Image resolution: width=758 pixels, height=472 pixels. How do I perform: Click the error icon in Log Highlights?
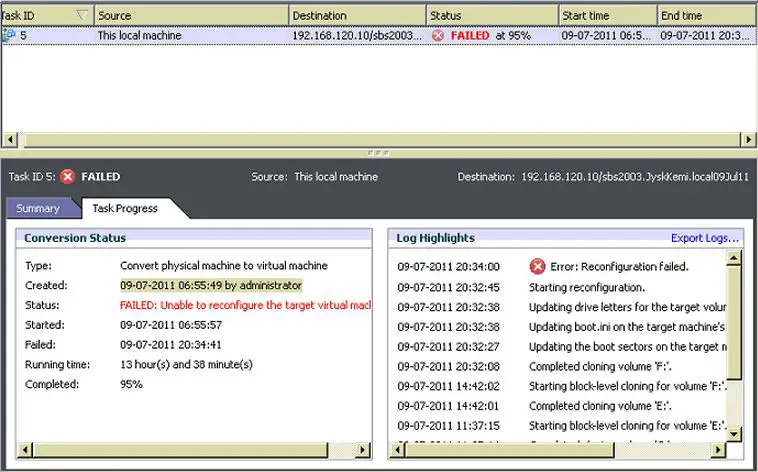coord(537,266)
